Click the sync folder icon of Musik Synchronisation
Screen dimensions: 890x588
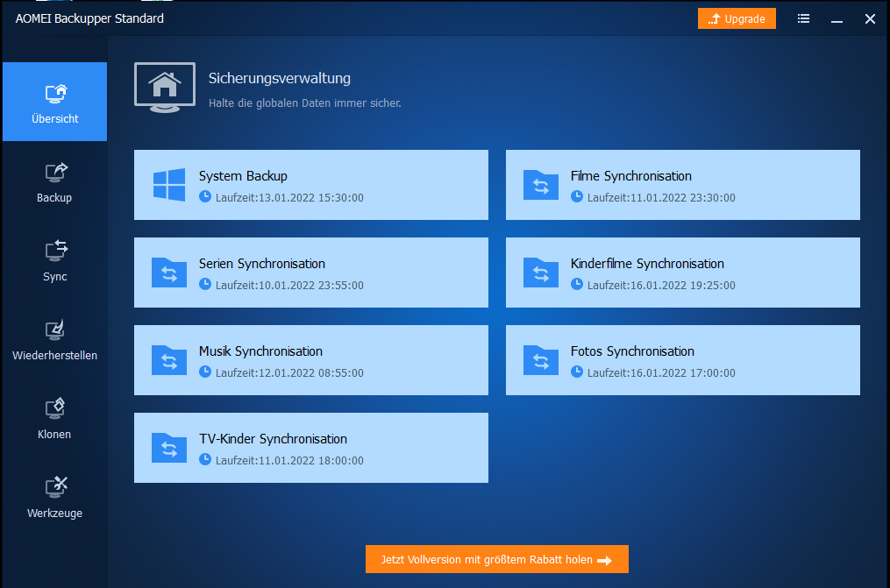(x=169, y=360)
